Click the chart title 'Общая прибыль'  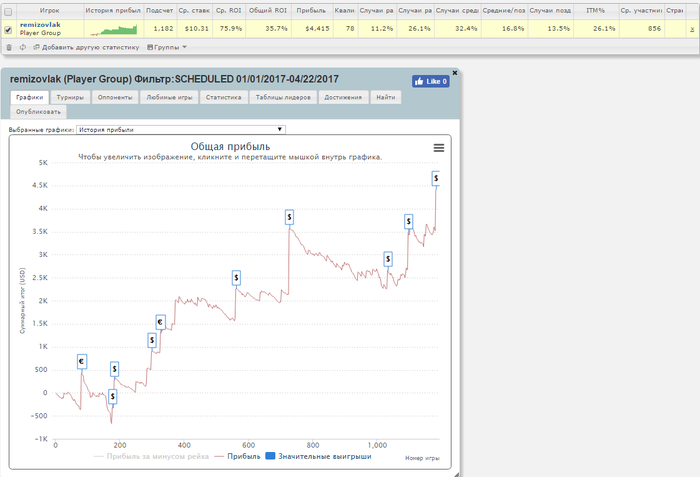click(x=230, y=146)
